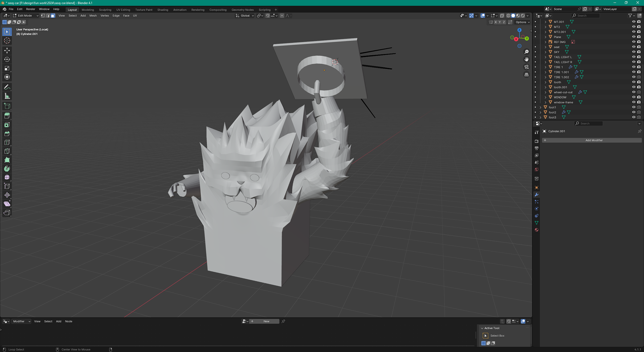The width and height of the screenshot is (644, 352).
Task: Hide the Plane object in viewport
Action: coord(634,37)
